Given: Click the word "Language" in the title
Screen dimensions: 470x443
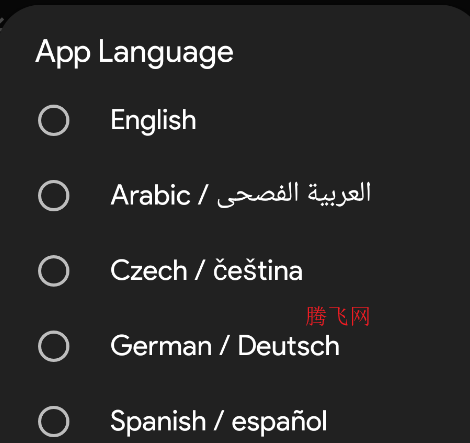Looking at the screenshot, I should [166, 52].
